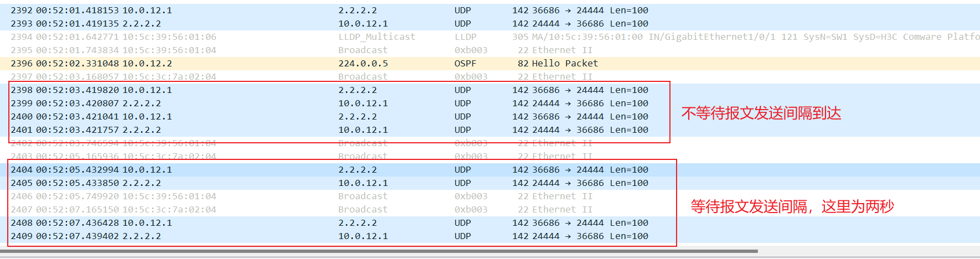The image size is (980, 259).
Task: Choose Ethernet II packet 2407
Action: 332,210
